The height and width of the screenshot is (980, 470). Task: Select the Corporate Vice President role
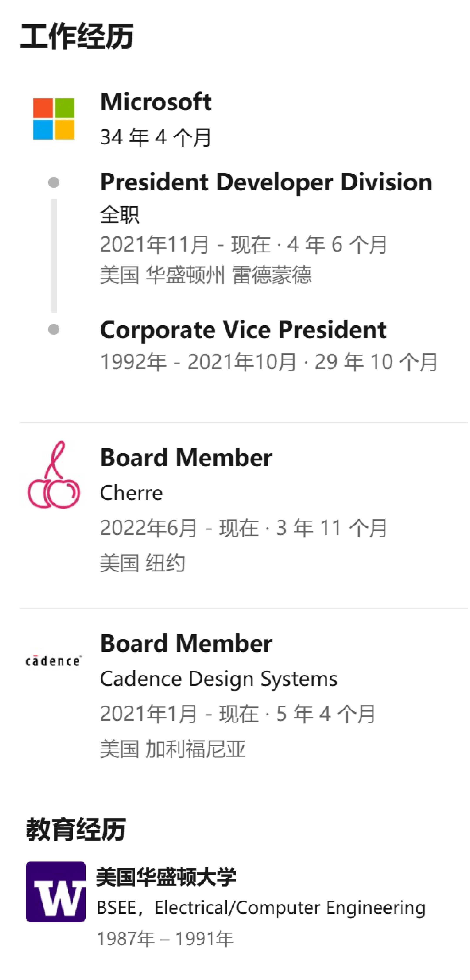[x=243, y=329]
